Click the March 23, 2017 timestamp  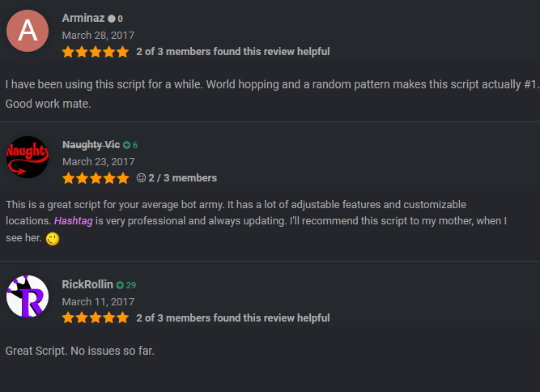[x=98, y=161]
